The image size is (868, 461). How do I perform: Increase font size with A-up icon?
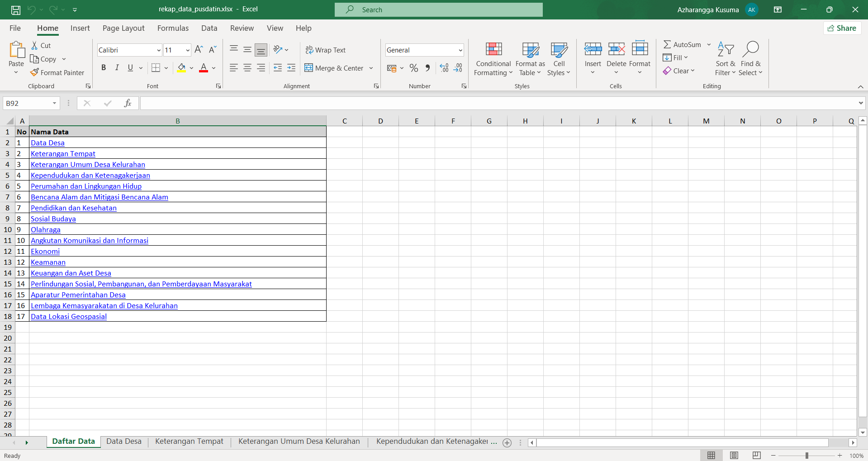[x=199, y=50]
